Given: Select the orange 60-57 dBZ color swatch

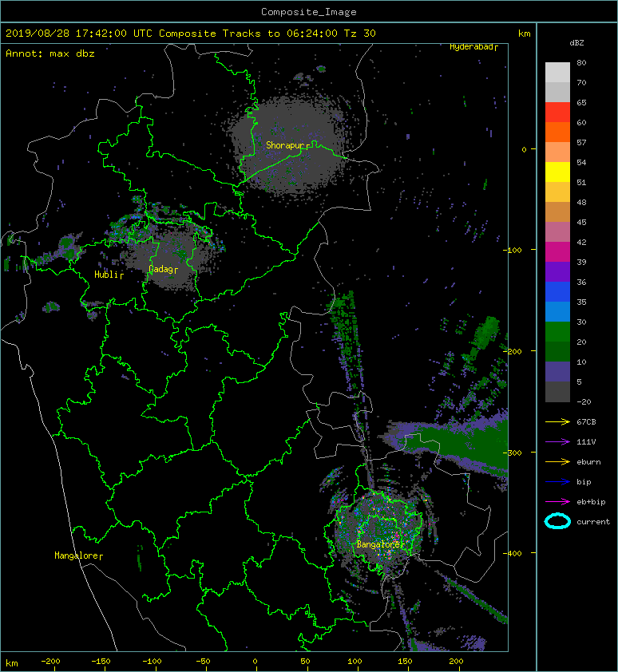Looking at the screenshot, I should pos(557,132).
